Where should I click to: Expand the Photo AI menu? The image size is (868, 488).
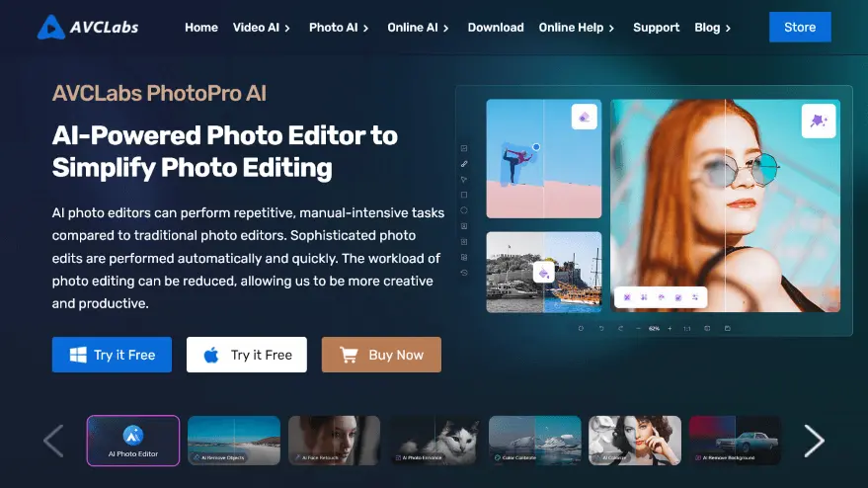(x=339, y=28)
